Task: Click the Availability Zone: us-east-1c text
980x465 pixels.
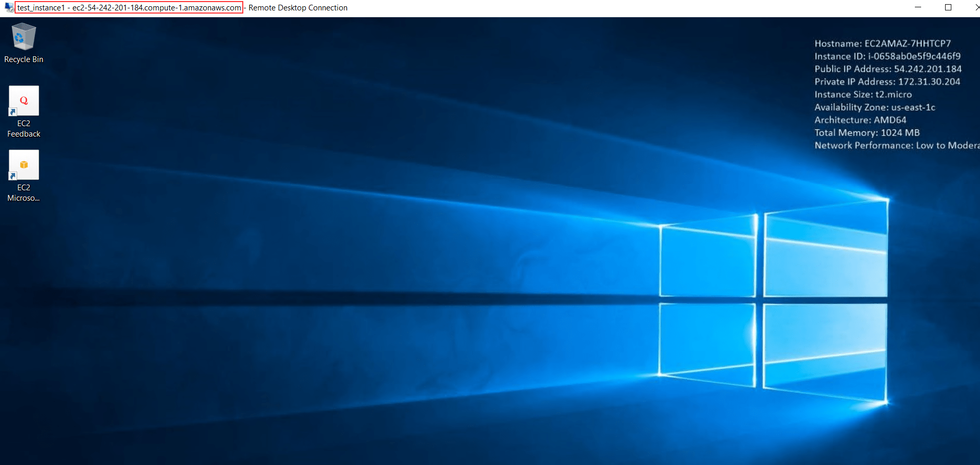Action: click(x=875, y=107)
